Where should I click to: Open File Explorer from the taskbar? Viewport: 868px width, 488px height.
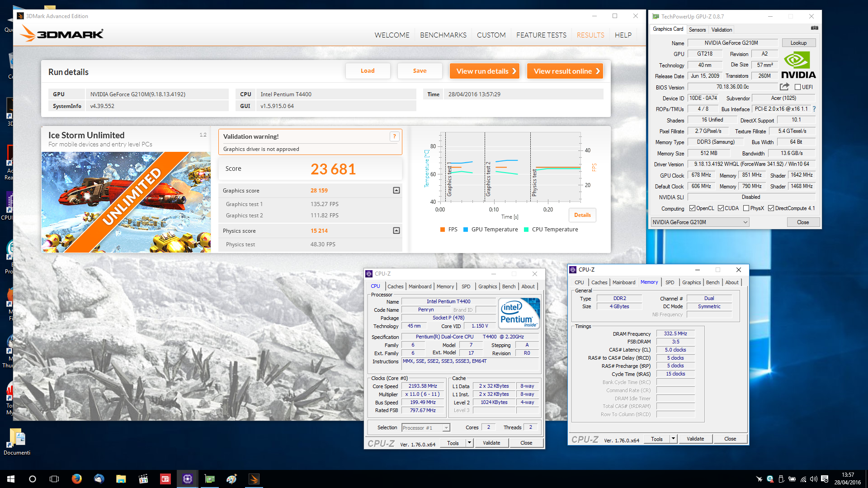(121, 479)
